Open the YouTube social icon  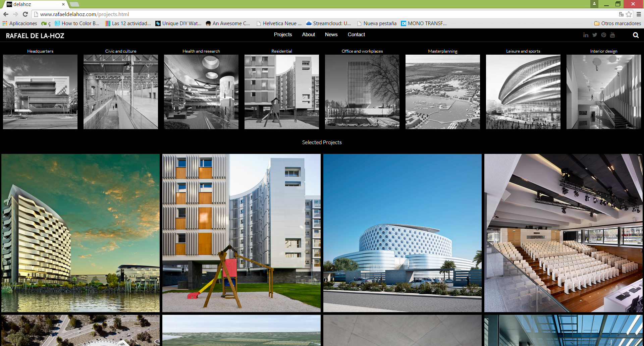tap(612, 35)
